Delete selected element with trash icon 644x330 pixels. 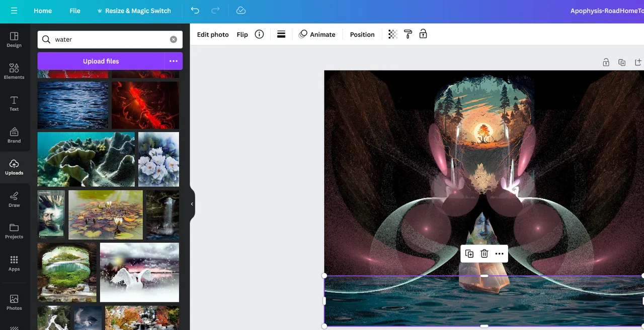click(x=484, y=253)
